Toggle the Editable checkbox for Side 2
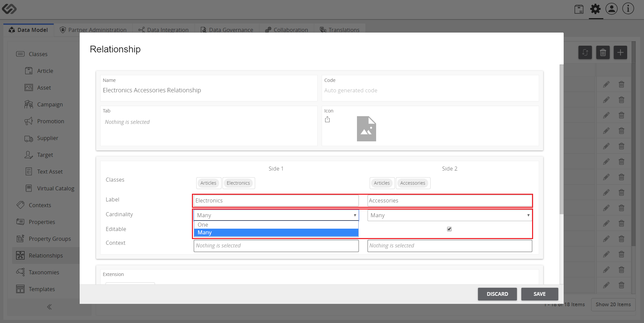The height and width of the screenshot is (323, 644). tap(449, 229)
